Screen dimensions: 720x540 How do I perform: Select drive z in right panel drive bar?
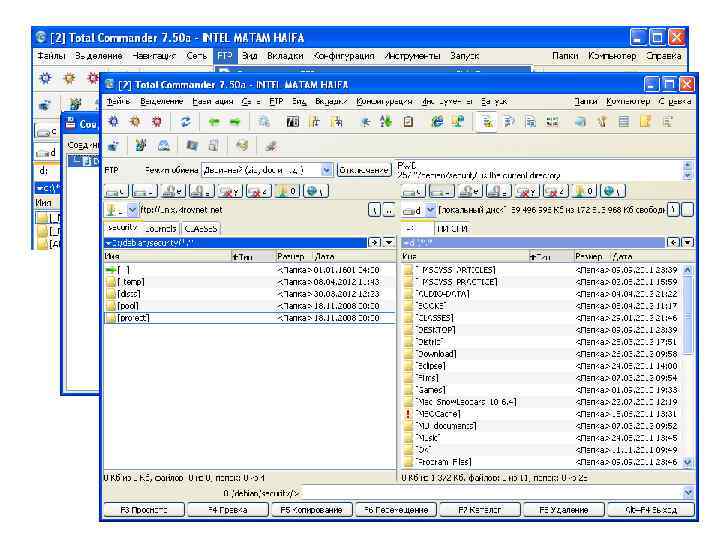click(555, 191)
